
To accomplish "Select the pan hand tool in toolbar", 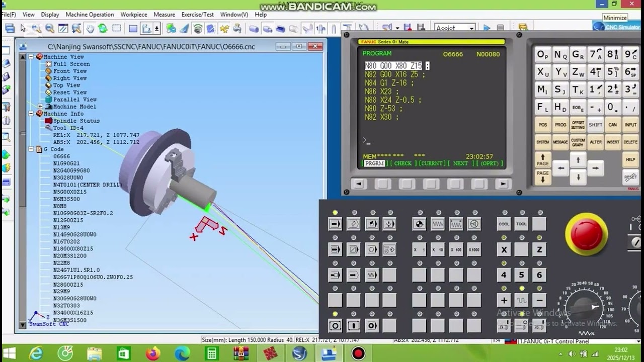I will 90,29.
